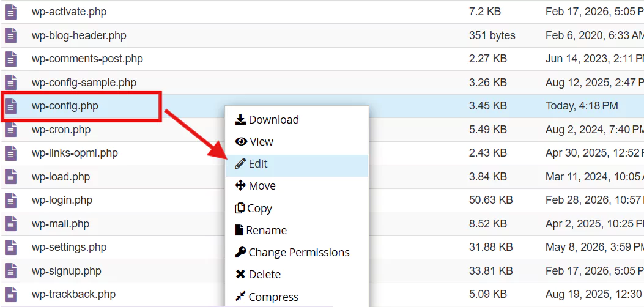Click the 3.26 KB size cell
Viewport: 644px width, 307px height.
tap(488, 83)
